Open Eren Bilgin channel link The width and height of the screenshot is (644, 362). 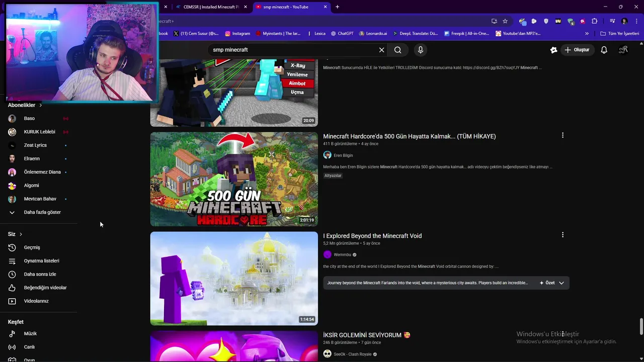(343, 155)
